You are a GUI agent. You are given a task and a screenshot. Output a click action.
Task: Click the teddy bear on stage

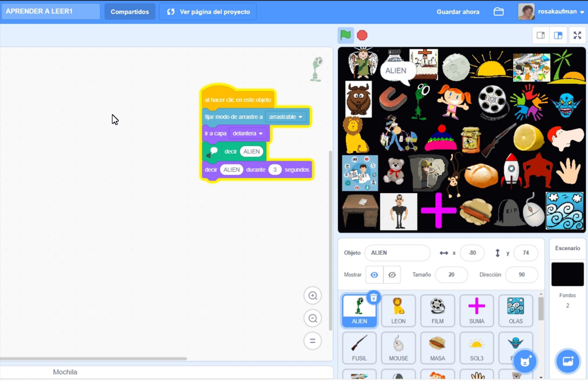pyautogui.click(x=394, y=171)
